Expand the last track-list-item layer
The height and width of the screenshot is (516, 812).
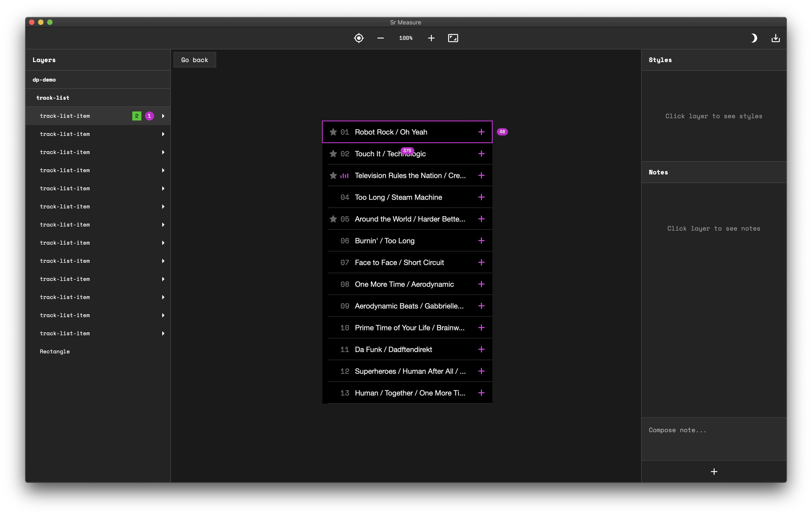click(163, 333)
